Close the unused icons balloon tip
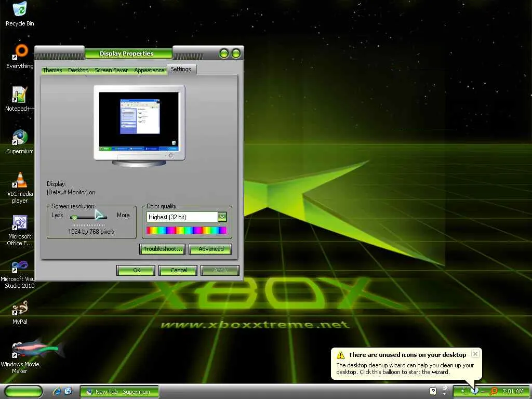This screenshot has height=399, width=532. (475, 354)
